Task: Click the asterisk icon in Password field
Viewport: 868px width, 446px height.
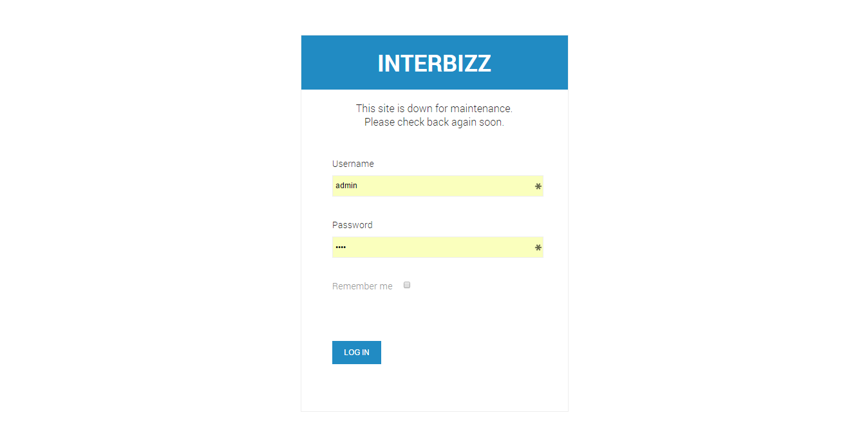Action: coord(538,247)
